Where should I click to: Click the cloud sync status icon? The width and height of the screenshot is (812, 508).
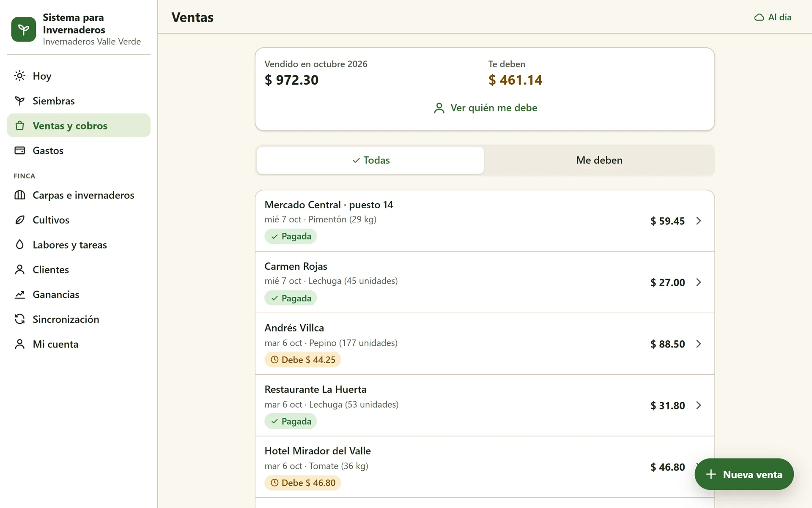coord(759,17)
